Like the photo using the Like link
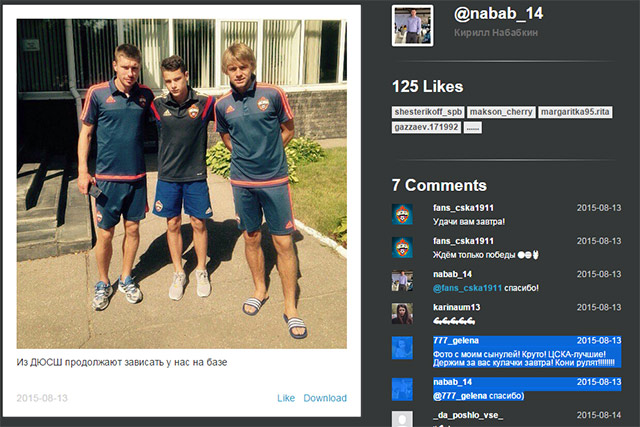This screenshot has width=640, height=427. point(286,398)
